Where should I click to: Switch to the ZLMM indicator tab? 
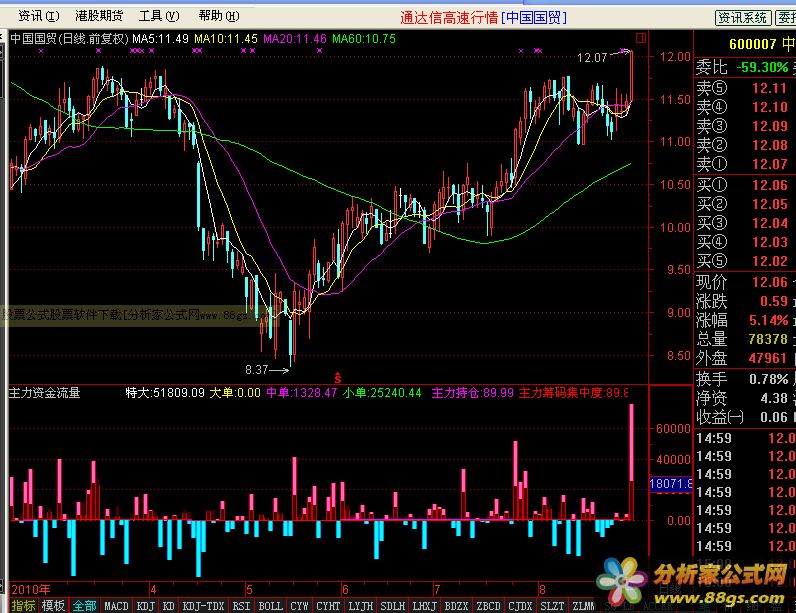[x=583, y=606]
